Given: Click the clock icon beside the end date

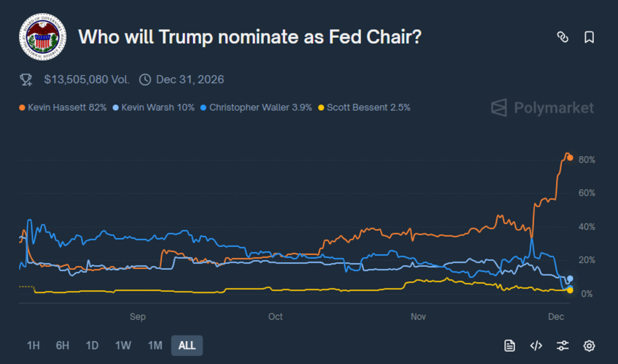Looking at the screenshot, I should 145,79.
